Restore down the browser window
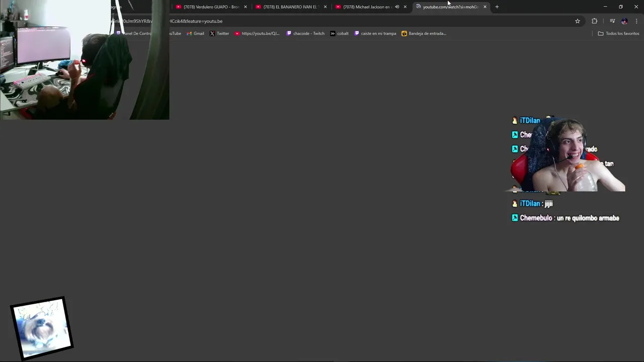 (x=621, y=7)
